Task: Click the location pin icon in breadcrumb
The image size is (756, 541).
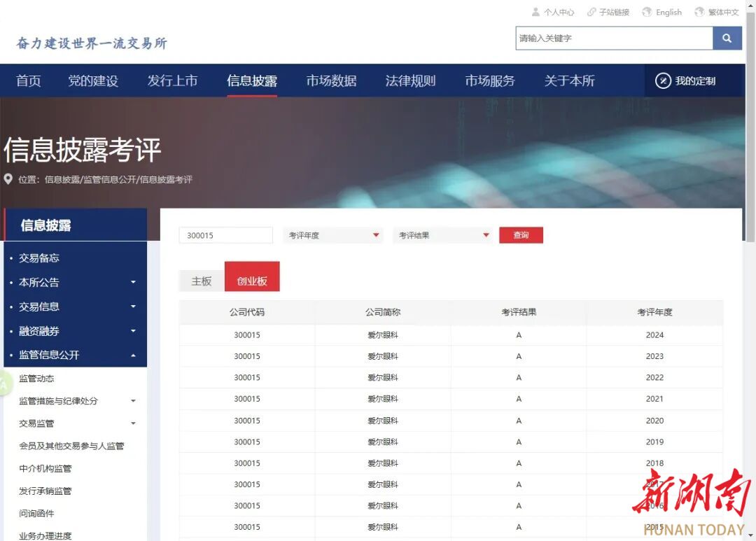Action: click(x=8, y=179)
